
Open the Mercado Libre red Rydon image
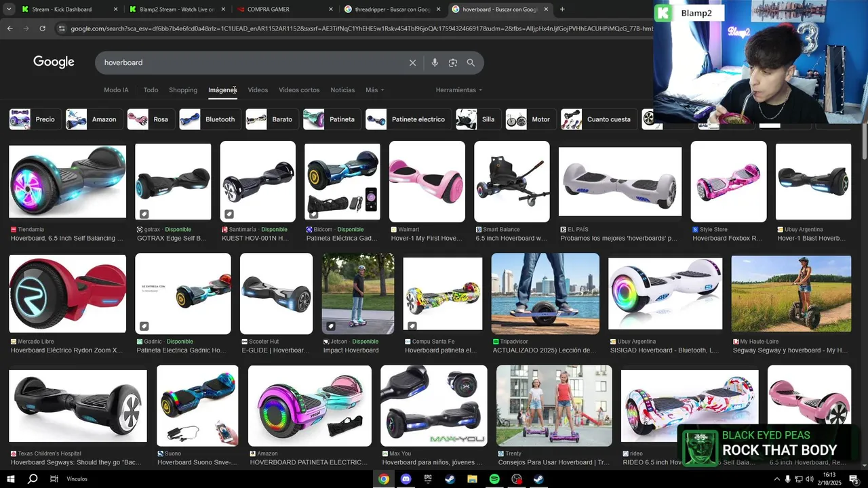tap(67, 293)
